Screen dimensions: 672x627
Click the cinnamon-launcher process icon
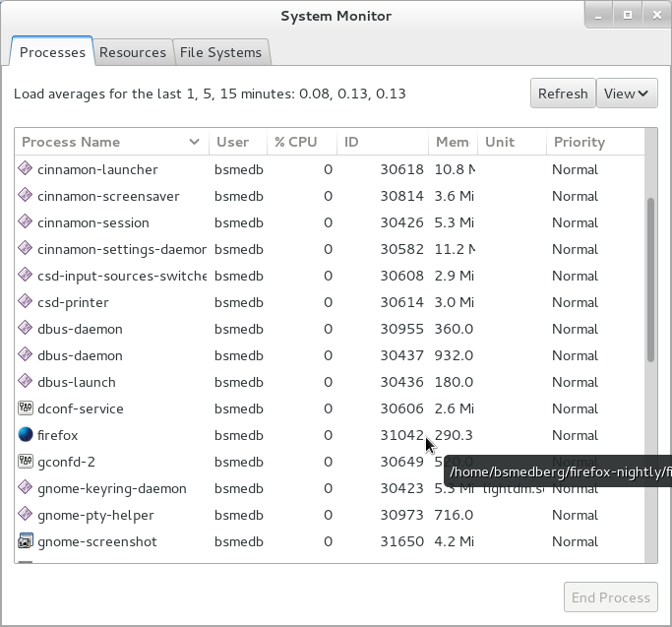point(26,168)
